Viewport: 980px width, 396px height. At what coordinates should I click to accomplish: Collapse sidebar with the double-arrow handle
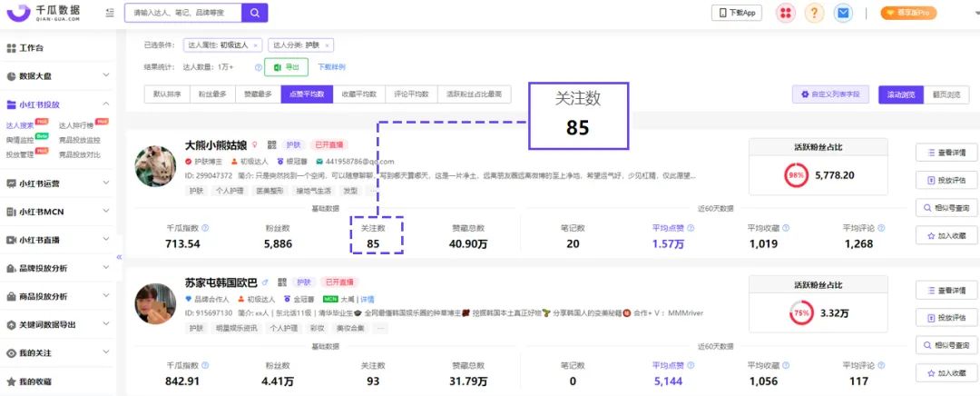coord(120,257)
